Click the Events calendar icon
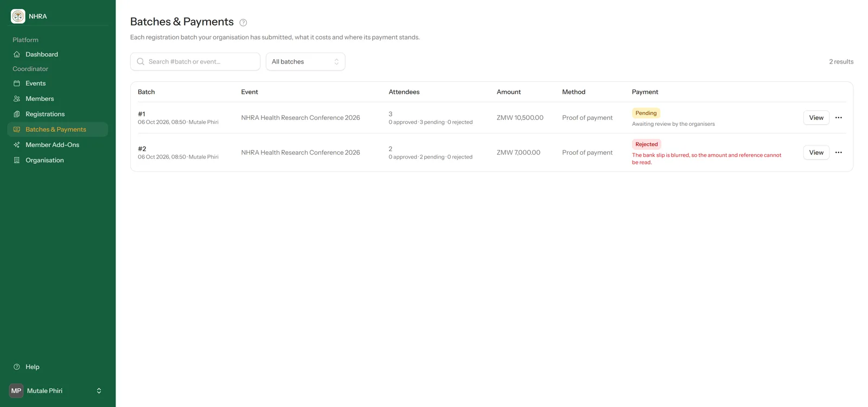The width and height of the screenshot is (868, 407). [x=17, y=84]
